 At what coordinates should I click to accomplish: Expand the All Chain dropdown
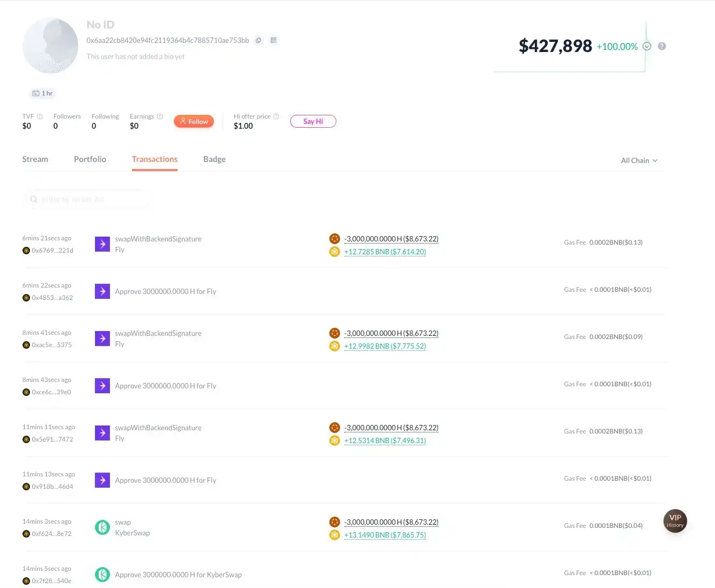(x=639, y=160)
